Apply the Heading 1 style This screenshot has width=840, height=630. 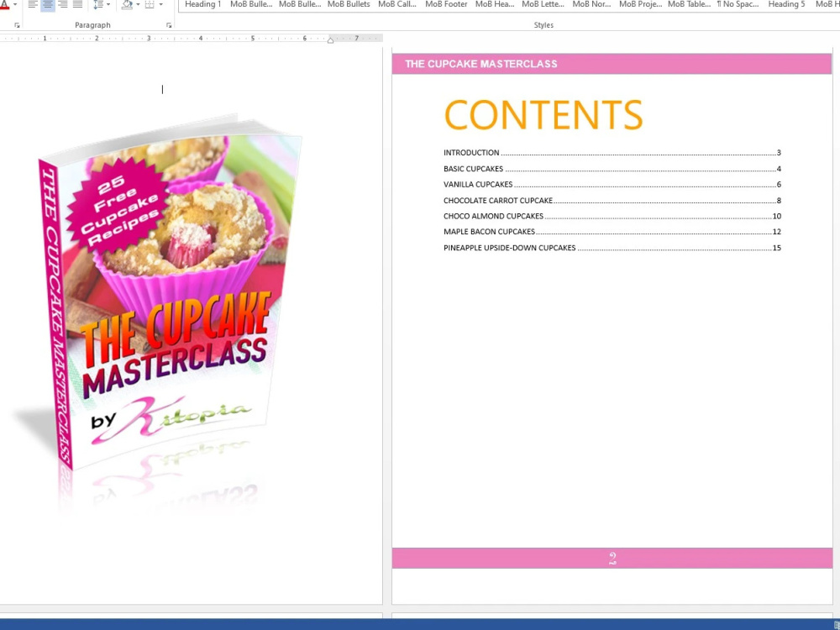pyautogui.click(x=202, y=4)
